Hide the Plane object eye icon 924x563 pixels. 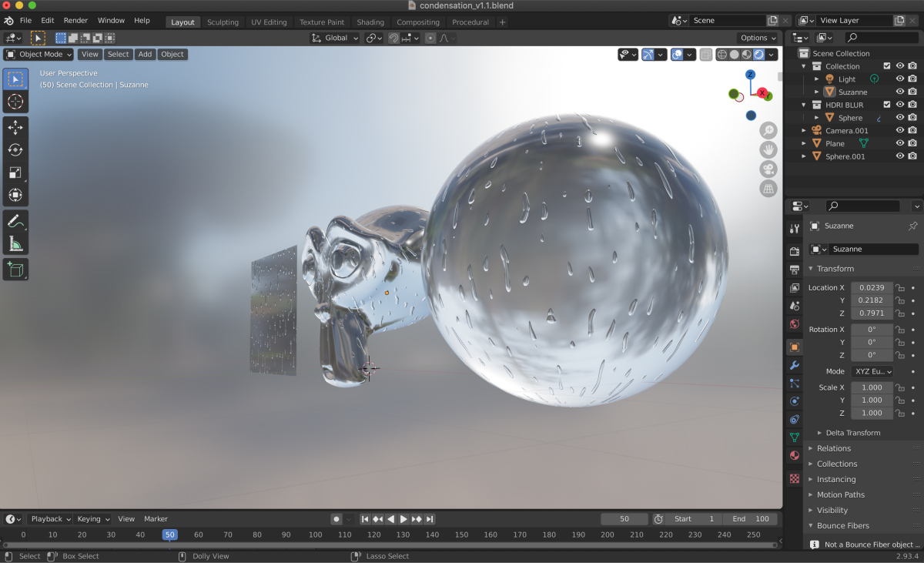click(899, 143)
